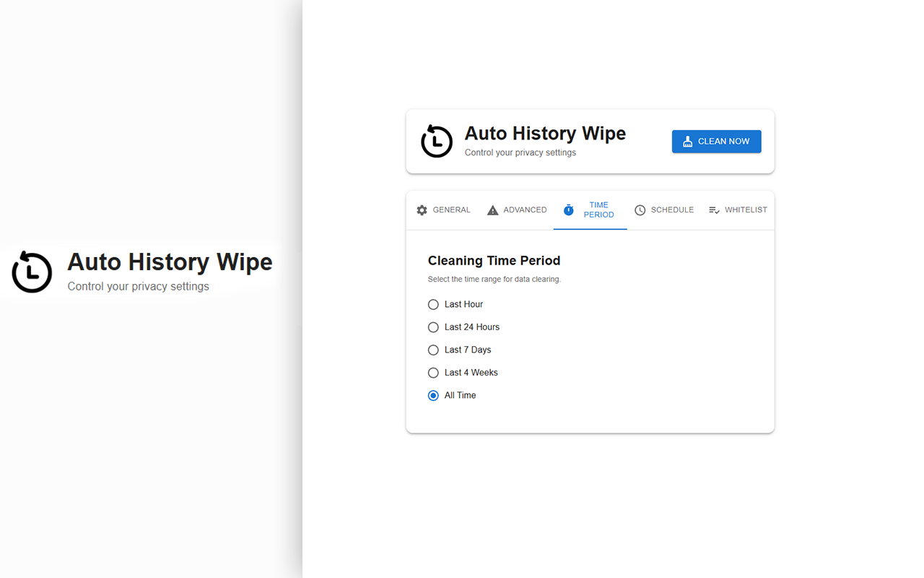This screenshot has width=924, height=578.
Task: Open the WHITELIST tab
Action: (x=738, y=210)
